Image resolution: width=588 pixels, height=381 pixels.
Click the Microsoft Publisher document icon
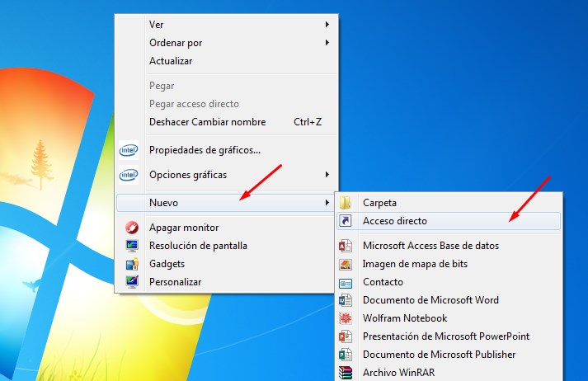pyautogui.click(x=345, y=355)
